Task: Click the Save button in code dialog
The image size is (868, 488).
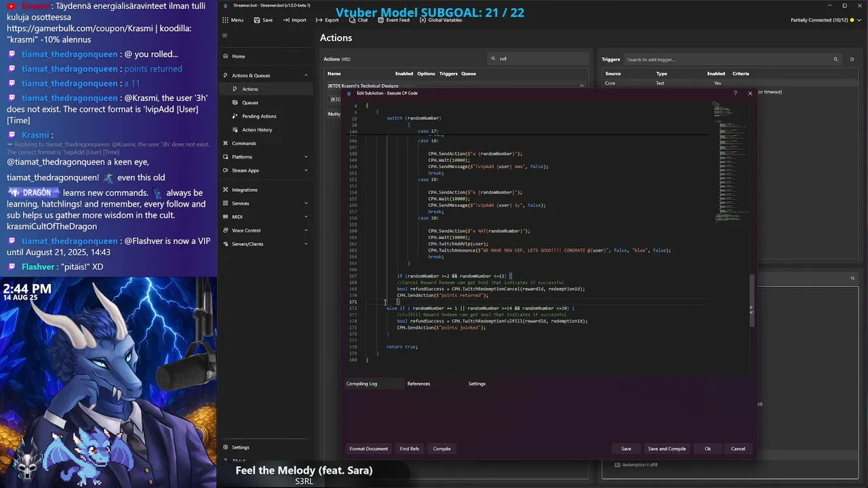Action: coord(626,449)
